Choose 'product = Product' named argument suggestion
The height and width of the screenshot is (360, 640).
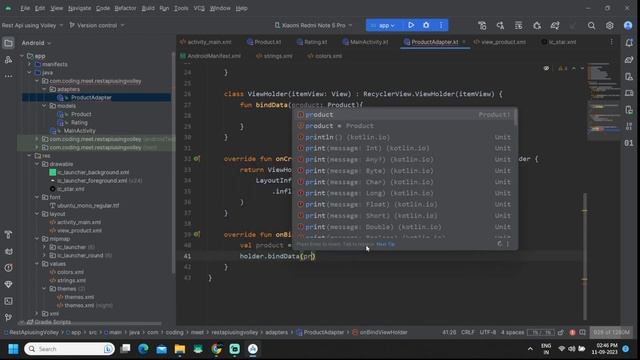(405, 126)
